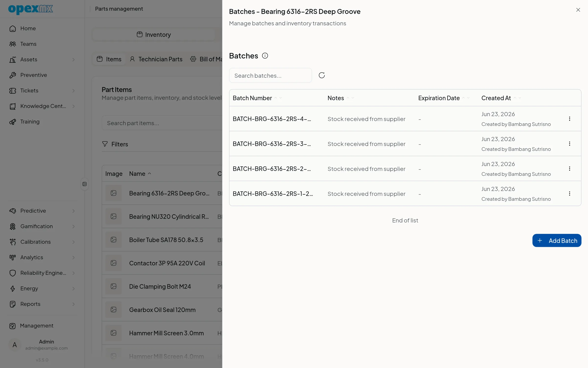Refresh the batches list
Screen dimensions: 588x368
tap(322, 75)
